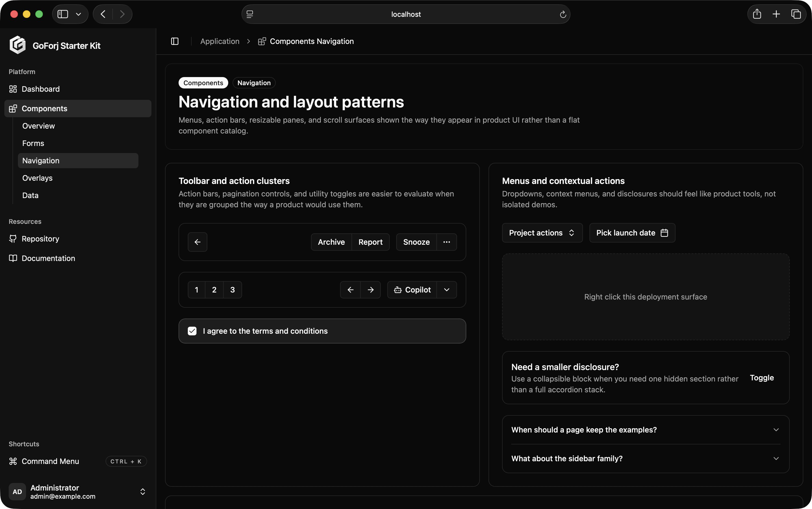Click the 'Components Navigation' breadcrumb text

pos(312,42)
